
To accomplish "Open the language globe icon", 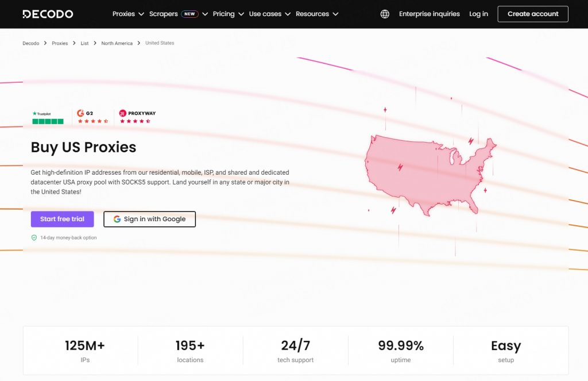I will click(385, 14).
